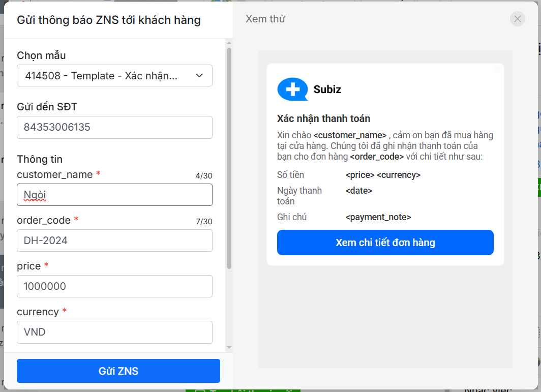This screenshot has width=541, height=392.
Task: Click Xem chi tiết đơn hàng button
Action: [x=385, y=243]
